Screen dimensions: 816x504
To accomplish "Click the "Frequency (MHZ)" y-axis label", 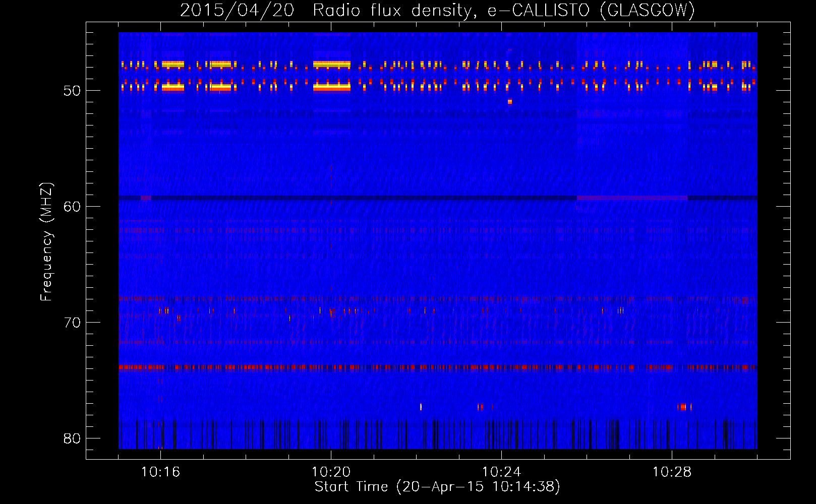I will click(46, 242).
